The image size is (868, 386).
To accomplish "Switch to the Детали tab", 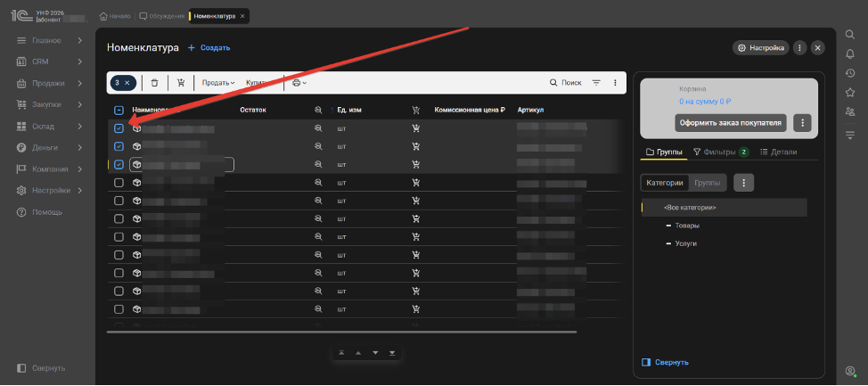I will point(778,152).
